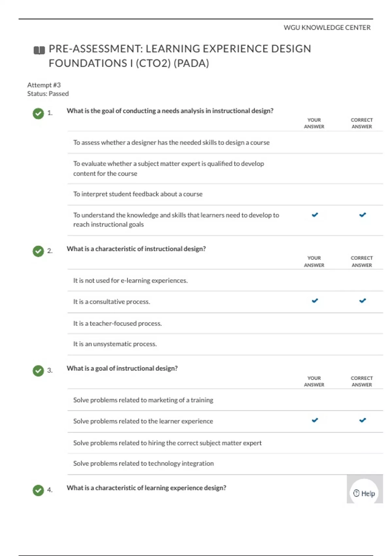This screenshot has height=556, width=392.
Task: Select option 'It is a teacher-focused process.'
Action: 118,323
